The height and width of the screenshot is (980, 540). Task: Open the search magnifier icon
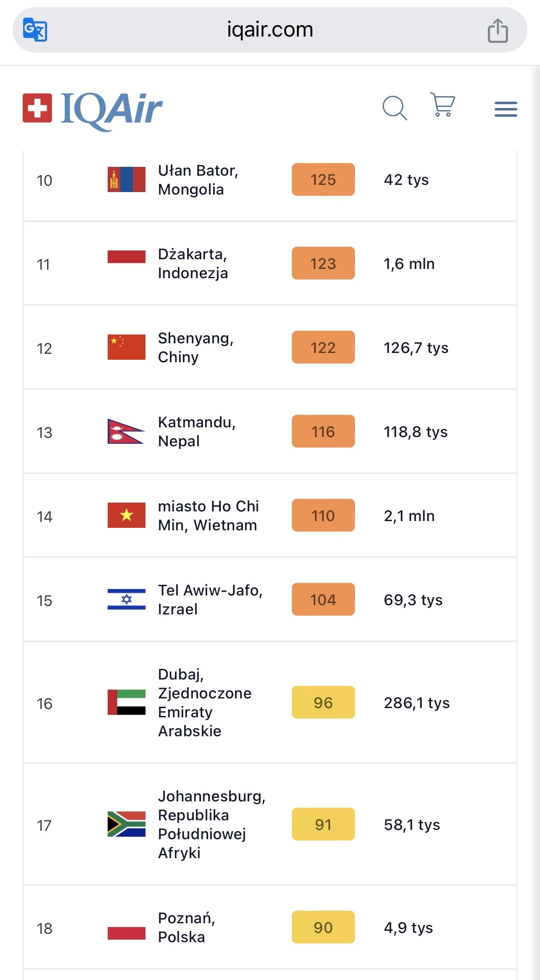394,108
